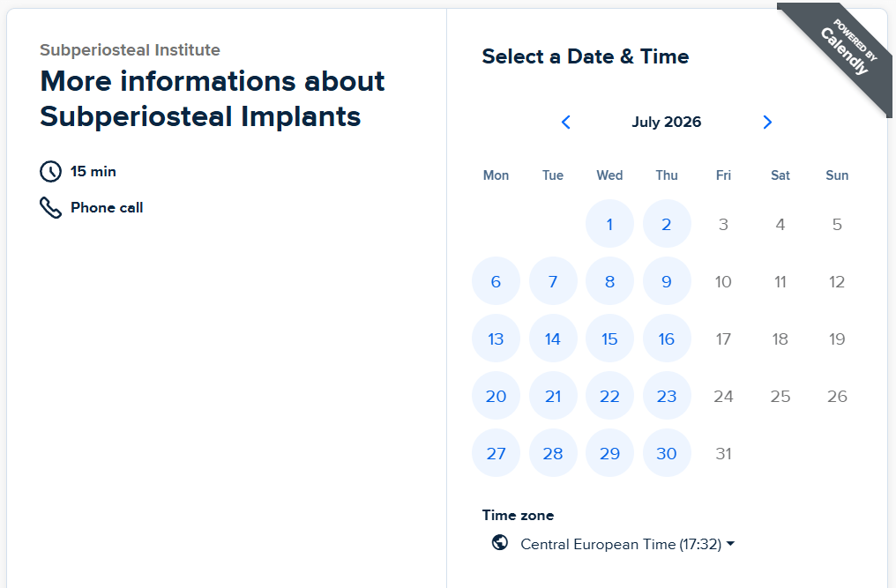
Task: Choose July 23 on the calendar
Action: click(x=667, y=396)
